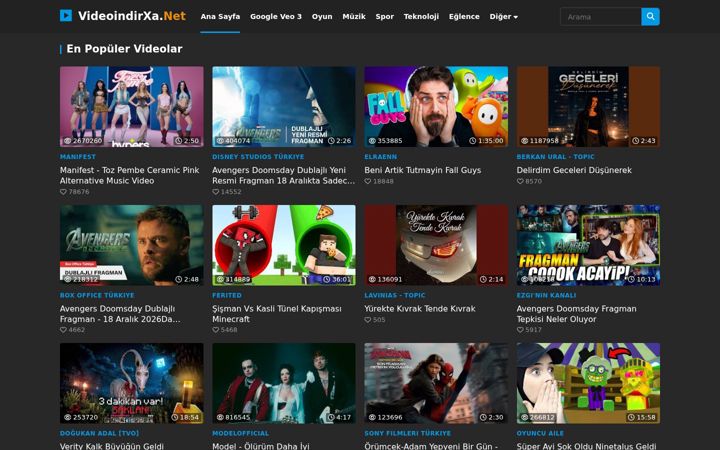Open the Oyun category
This screenshot has height=450, width=720.
[322, 17]
